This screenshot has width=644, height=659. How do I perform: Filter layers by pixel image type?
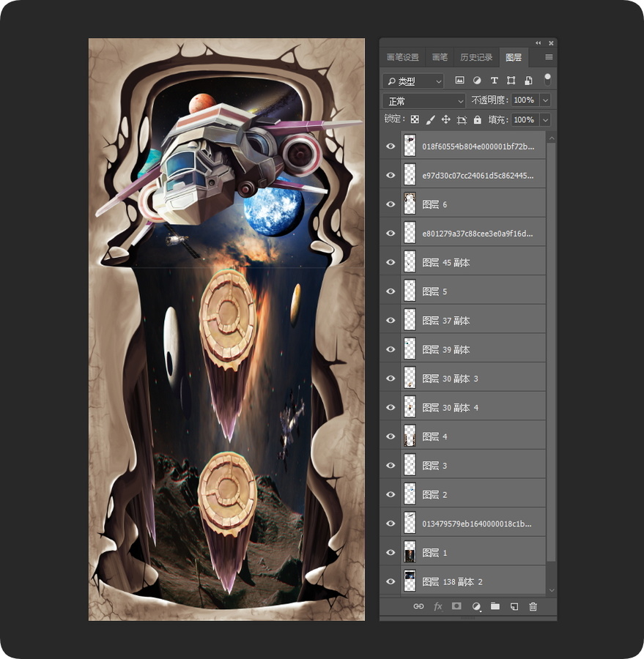pos(460,81)
